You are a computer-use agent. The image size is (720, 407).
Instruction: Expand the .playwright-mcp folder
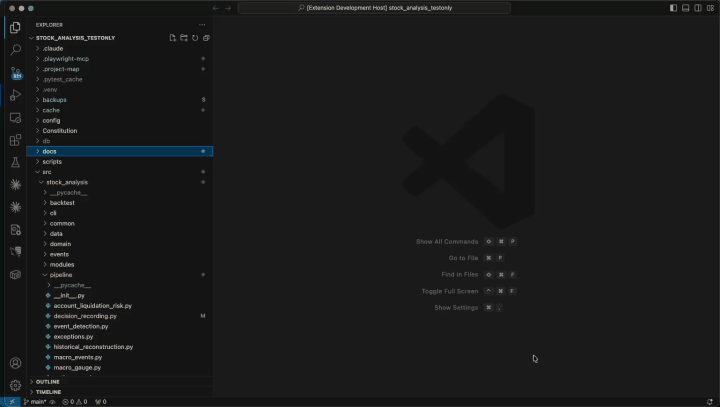coord(119,59)
